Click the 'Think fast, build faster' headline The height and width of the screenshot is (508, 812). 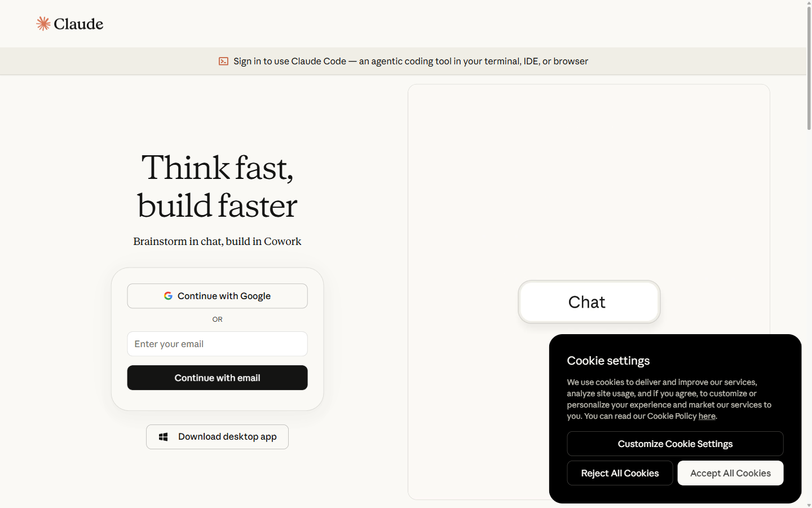(217, 186)
